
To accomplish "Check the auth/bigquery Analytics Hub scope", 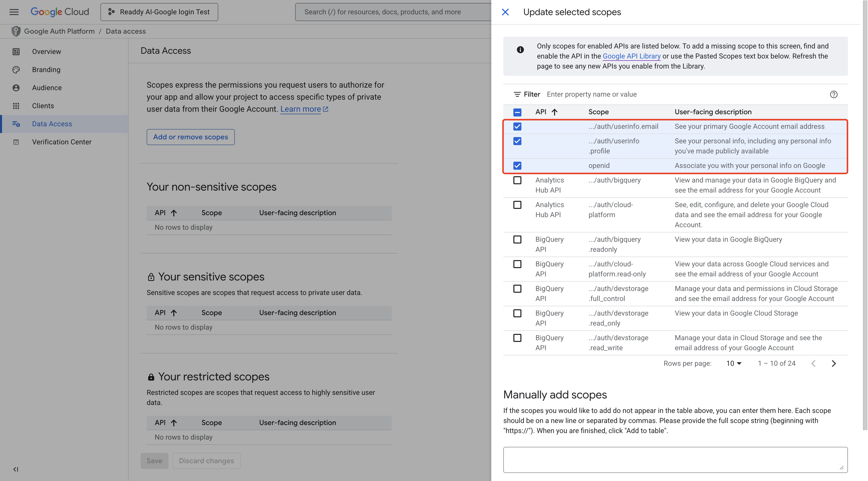I will coord(517,181).
